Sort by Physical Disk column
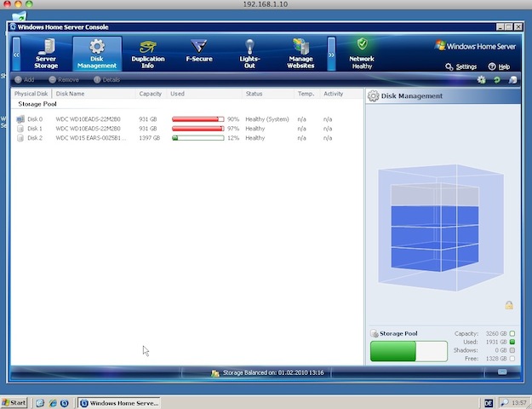The width and height of the screenshot is (532, 409). coord(31,94)
